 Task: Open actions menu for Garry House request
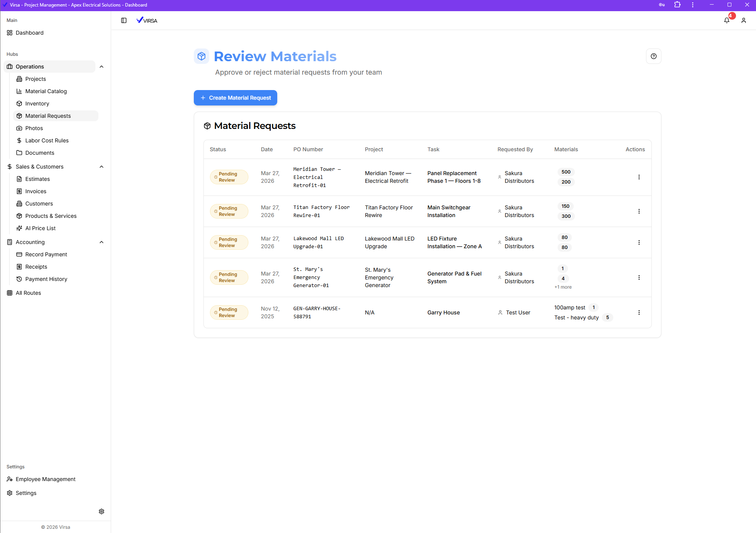639,312
